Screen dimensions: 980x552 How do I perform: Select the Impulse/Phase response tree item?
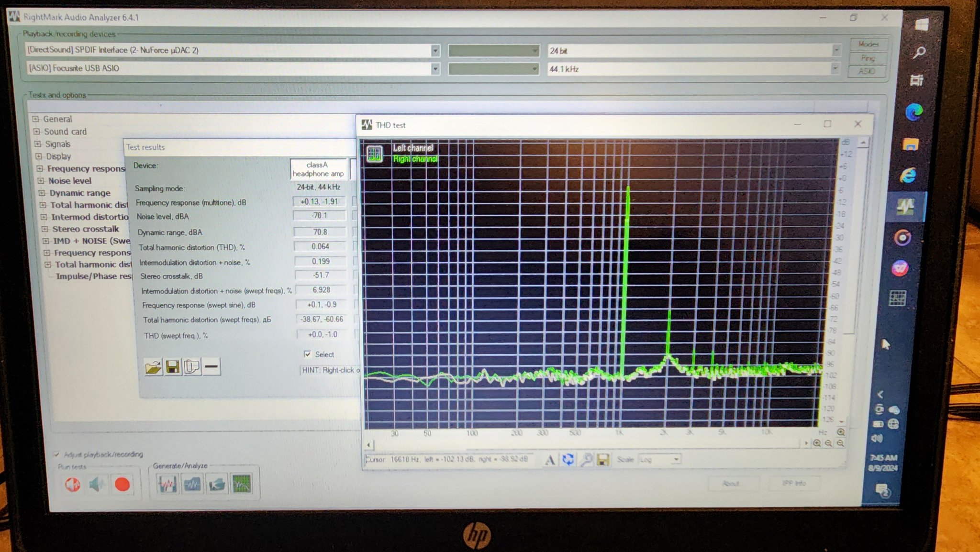[94, 276]
